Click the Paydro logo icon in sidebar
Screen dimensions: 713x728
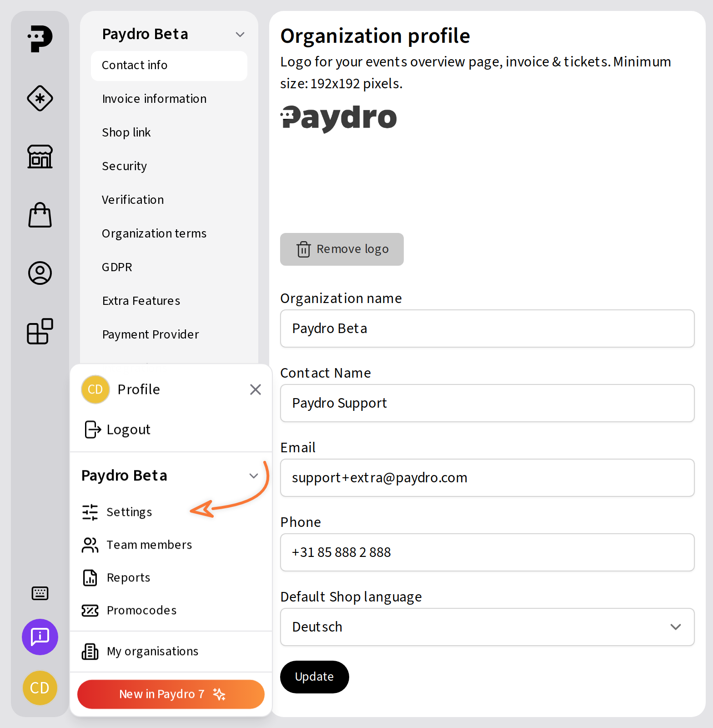40,39
